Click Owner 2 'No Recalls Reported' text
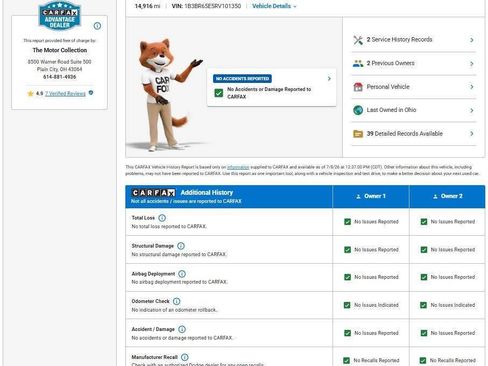 [x=453, y=360]
